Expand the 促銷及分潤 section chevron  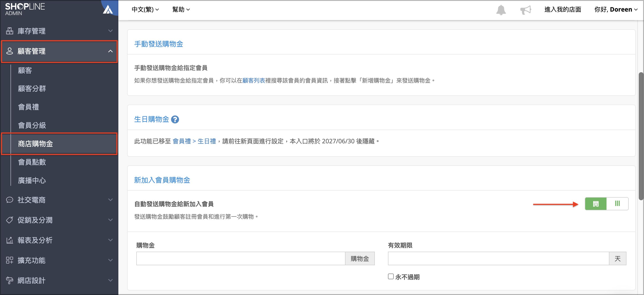point(110,220)
